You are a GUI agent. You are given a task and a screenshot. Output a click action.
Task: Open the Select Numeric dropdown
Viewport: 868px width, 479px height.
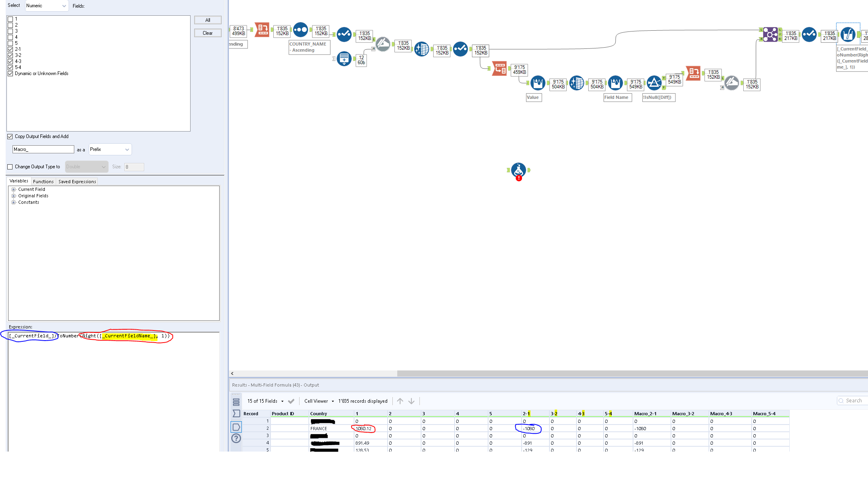pyautogui.click(x=46, y=6)
